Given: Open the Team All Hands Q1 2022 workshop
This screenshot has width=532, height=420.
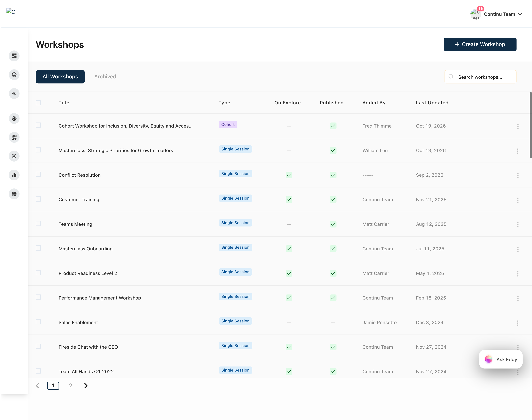Looking at the screenshot, I should click(86, 372).
